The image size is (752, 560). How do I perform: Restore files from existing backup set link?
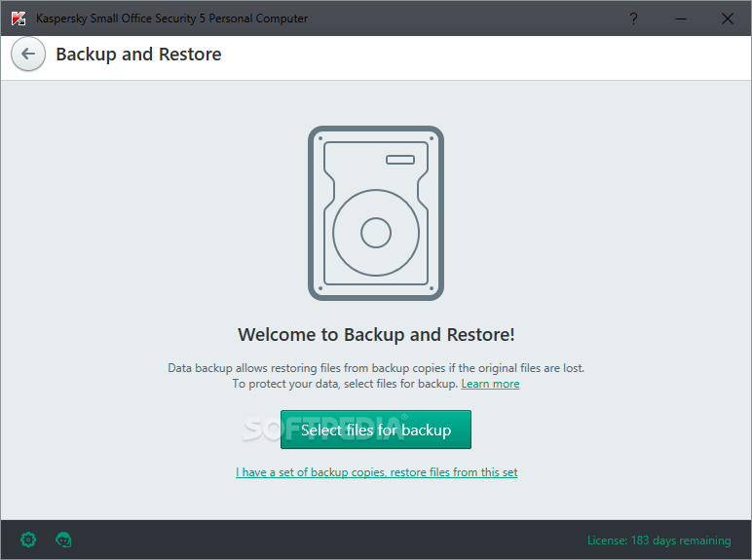click(x=376, y=472)
